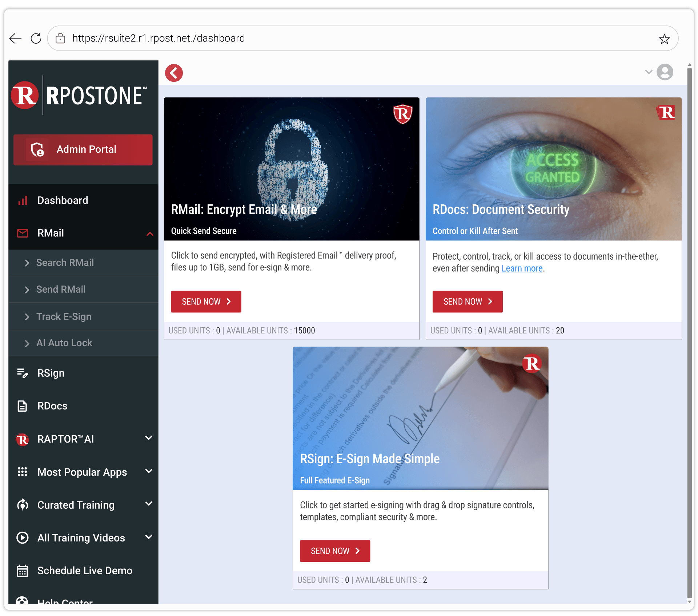The image size is (698, 616).
Task: Click the Dashboard bar chart icon
Action: pos(23,200)
